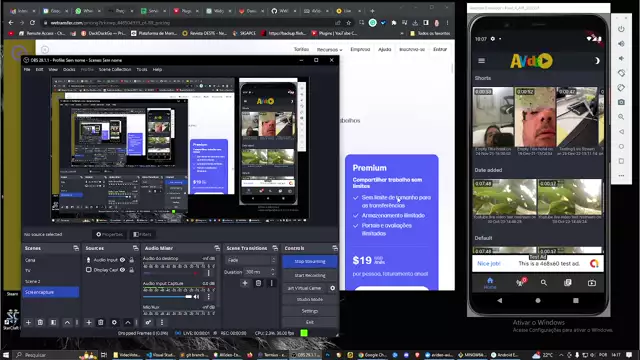The image size is (640, 360).
Task: Click Stop Streaming button
Action: [x=310, y=261]
